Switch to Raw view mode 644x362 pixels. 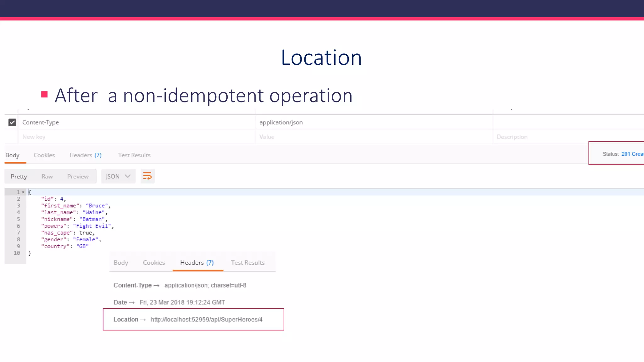pos(47,177)
